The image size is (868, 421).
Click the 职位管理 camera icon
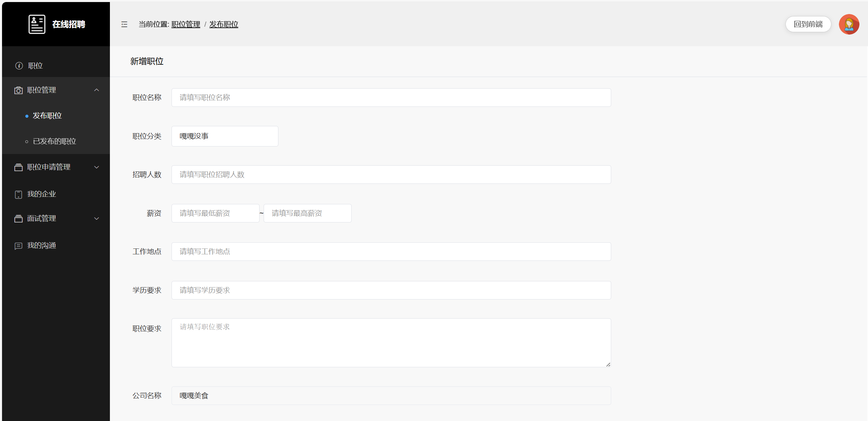click(x=18, y=90)
